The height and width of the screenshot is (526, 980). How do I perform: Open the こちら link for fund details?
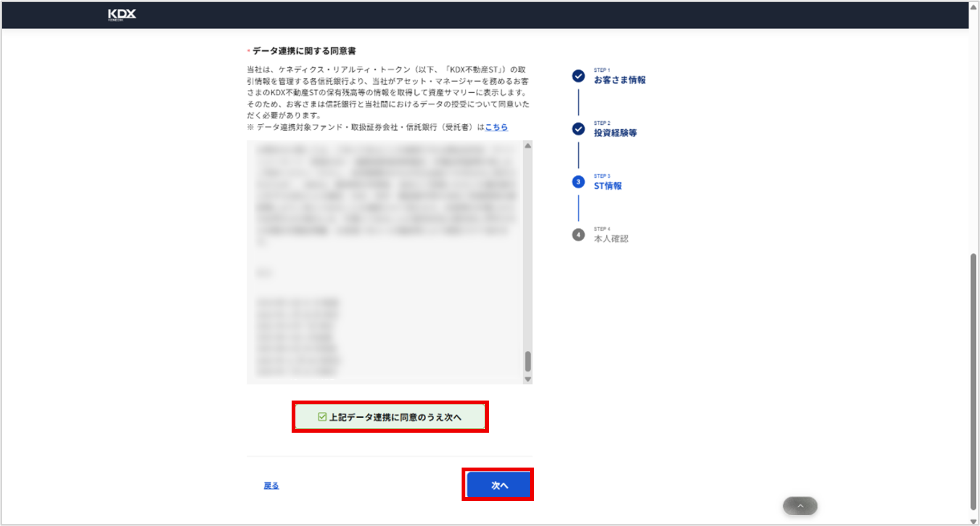click(496, 127)
